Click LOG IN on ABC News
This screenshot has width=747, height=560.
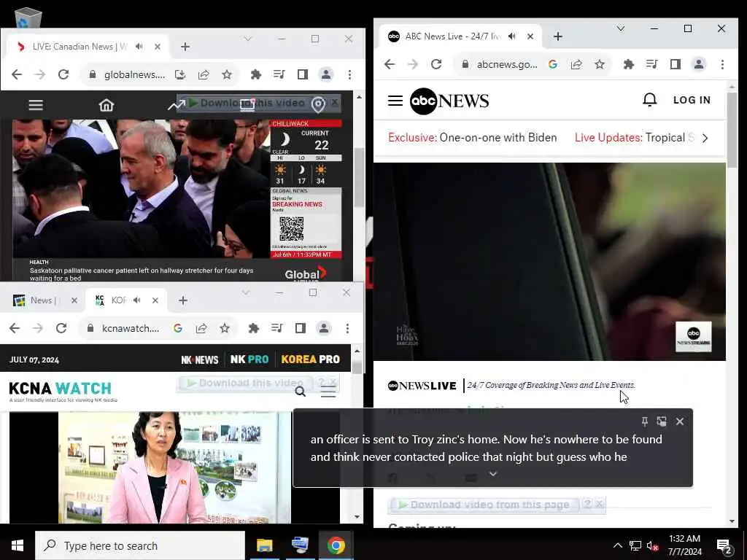point(692,100)
